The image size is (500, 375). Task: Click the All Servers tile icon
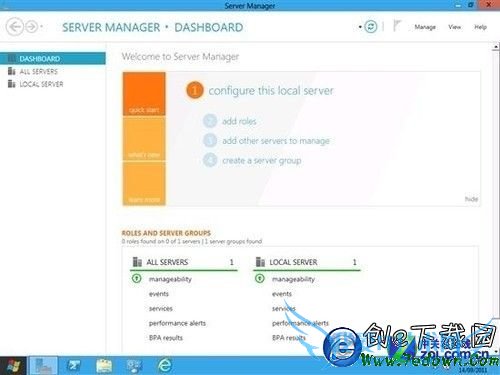[137, 262]
